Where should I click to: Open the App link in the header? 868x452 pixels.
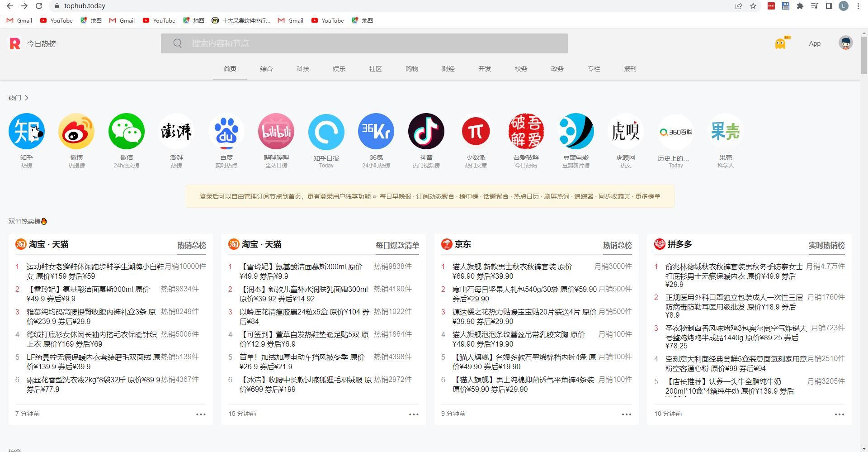click(x=815, y=43)
